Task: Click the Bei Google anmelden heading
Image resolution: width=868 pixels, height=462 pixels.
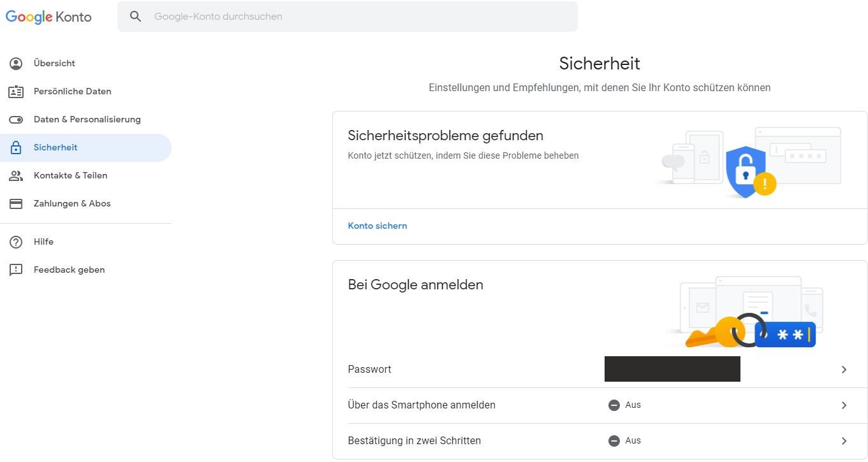Action: (x=415, y=285)
